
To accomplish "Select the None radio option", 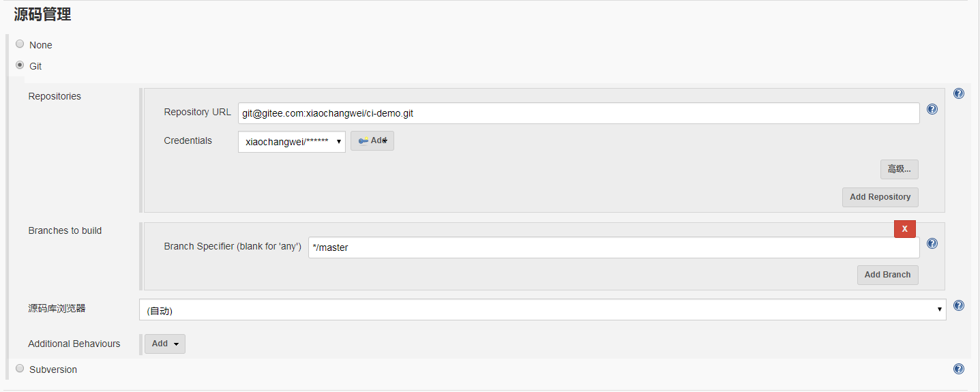I will point(20,44).
